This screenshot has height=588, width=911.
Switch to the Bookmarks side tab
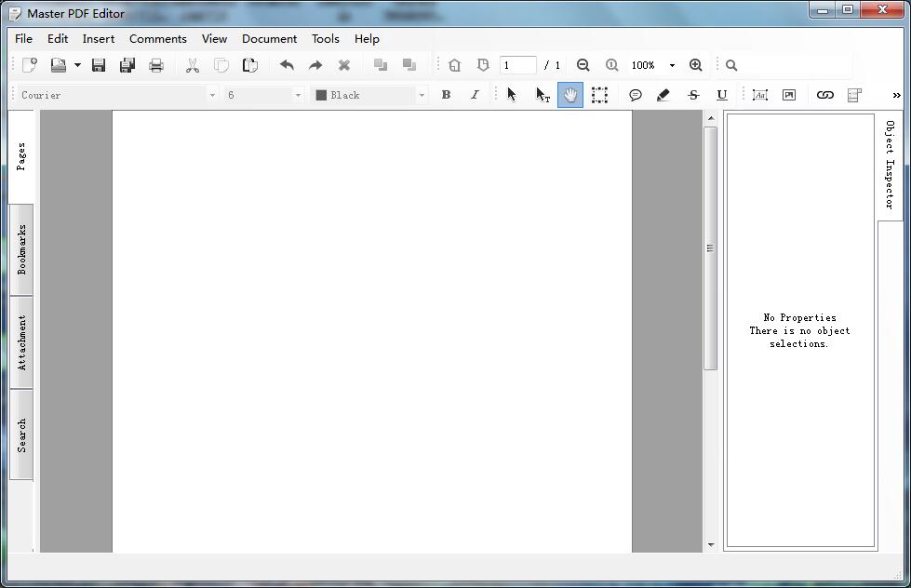[x=21, y=249]
